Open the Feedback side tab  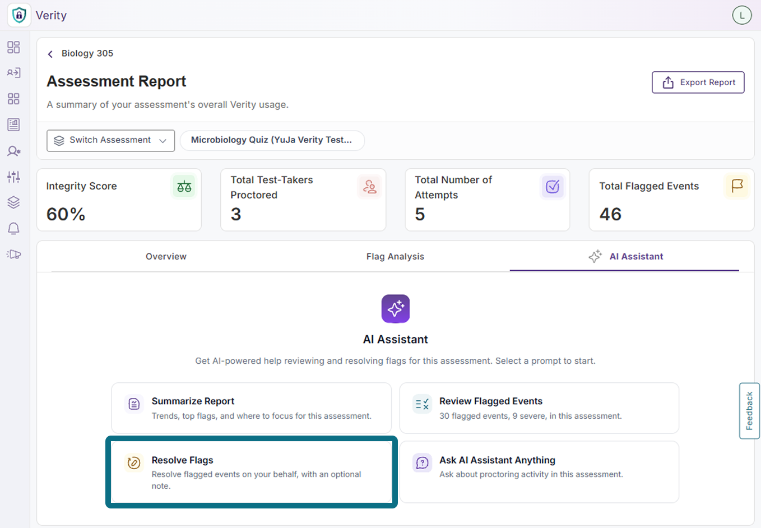tap(749, 411)
